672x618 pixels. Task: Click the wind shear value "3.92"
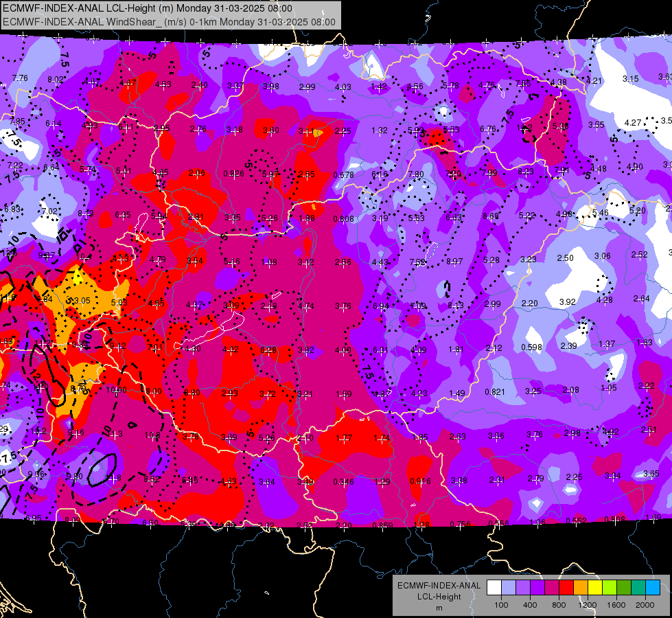(x=568, y=302)
